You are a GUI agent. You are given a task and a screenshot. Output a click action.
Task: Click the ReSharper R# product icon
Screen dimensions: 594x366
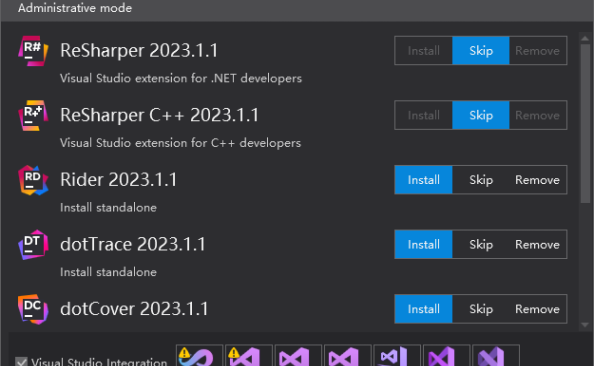click(x=33, y=51)
